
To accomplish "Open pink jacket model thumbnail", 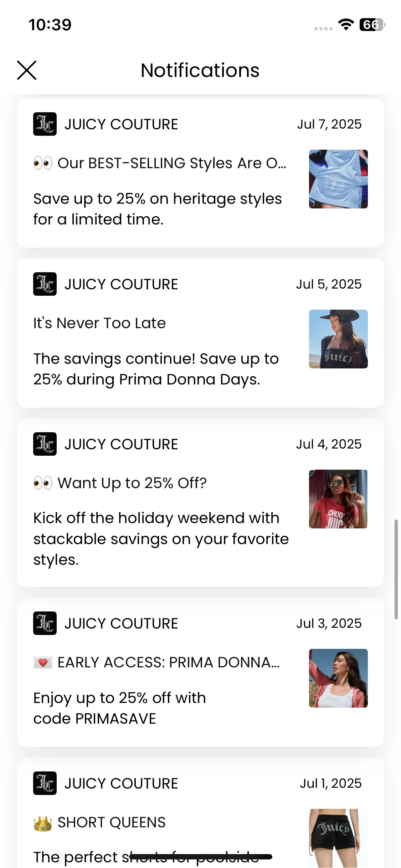I will pos(338,678).
